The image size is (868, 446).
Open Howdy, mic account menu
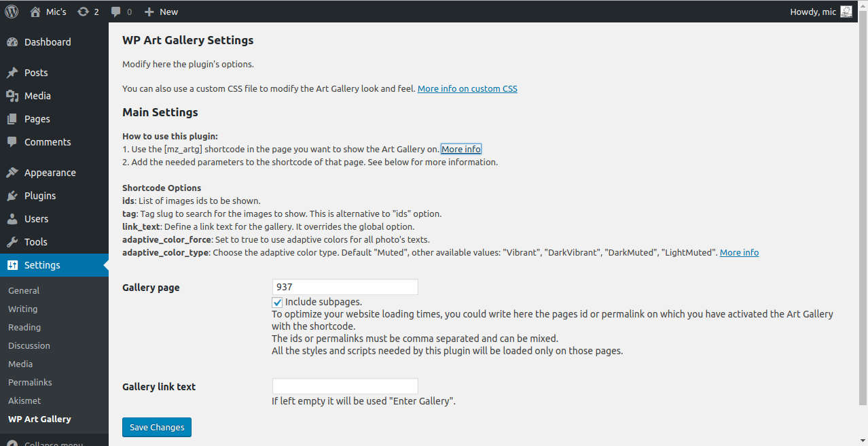tap(820, 12)
